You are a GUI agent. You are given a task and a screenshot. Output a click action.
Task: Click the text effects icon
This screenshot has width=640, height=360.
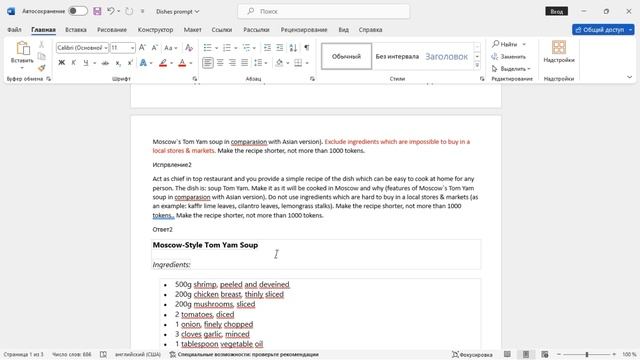click(143, 63)
